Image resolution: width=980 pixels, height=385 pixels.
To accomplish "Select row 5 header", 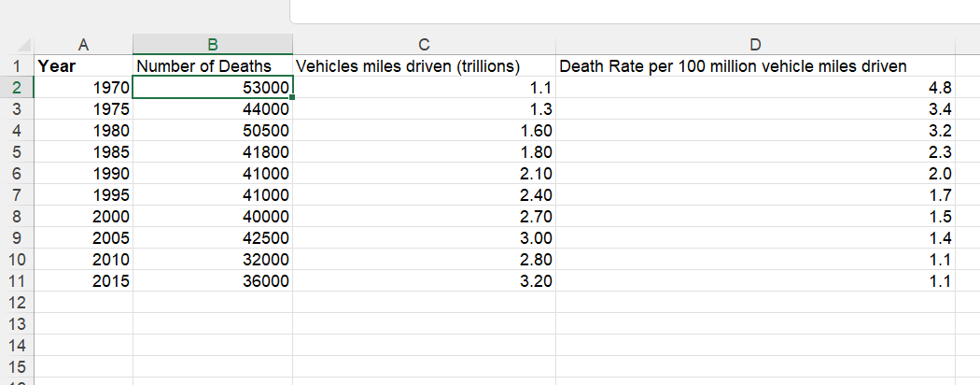I will (x=17, y=152).
